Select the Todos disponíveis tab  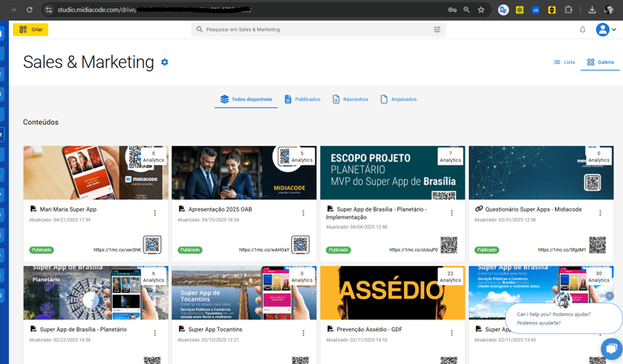click(247, 99)
